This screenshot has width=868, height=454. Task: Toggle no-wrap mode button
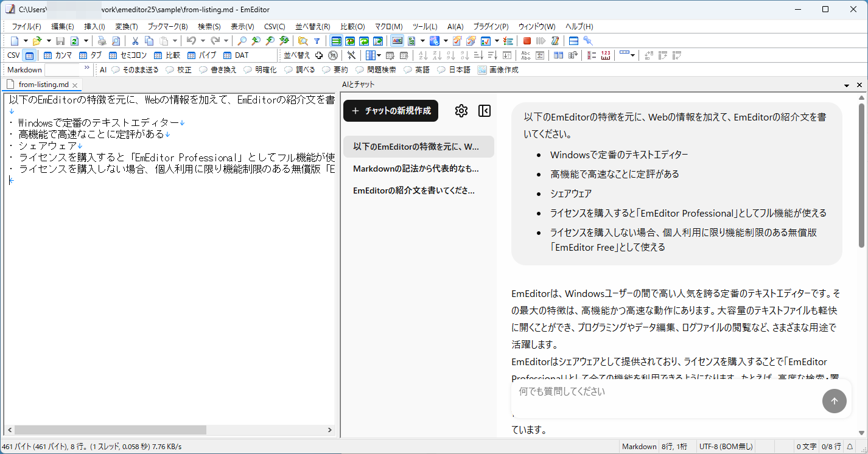pyautogui.click(x=336, y=41)
